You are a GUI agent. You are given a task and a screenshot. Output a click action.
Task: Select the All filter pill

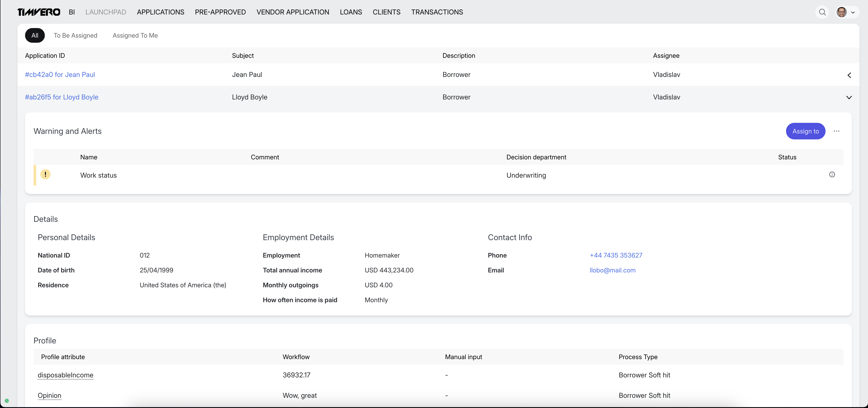click(35, 35)
